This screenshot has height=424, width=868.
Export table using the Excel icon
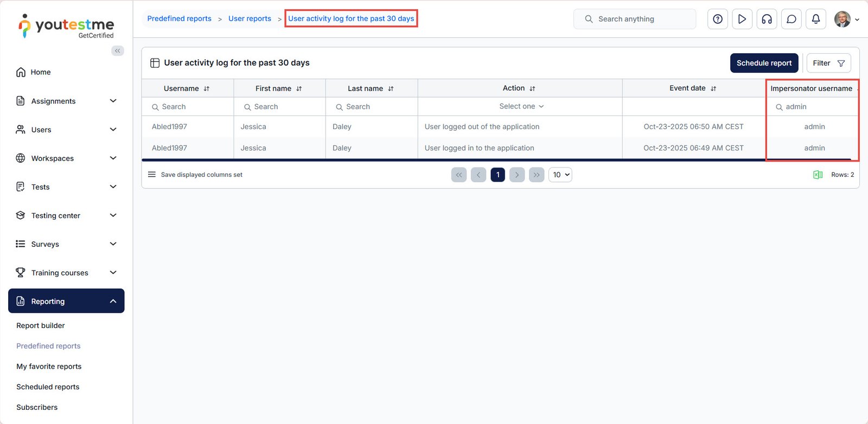click(818, 175)
